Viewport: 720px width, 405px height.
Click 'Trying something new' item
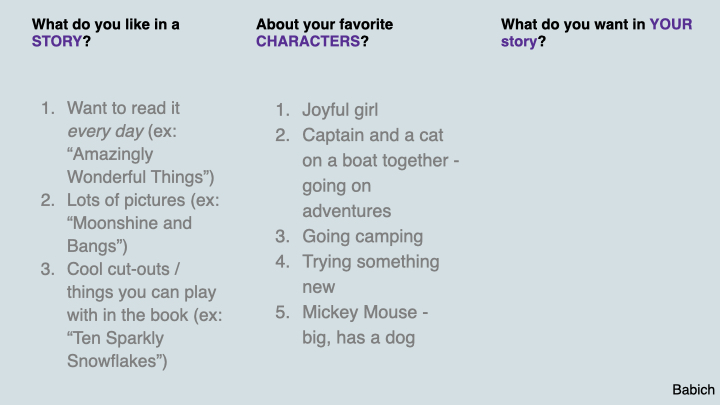tap(357, 274)
